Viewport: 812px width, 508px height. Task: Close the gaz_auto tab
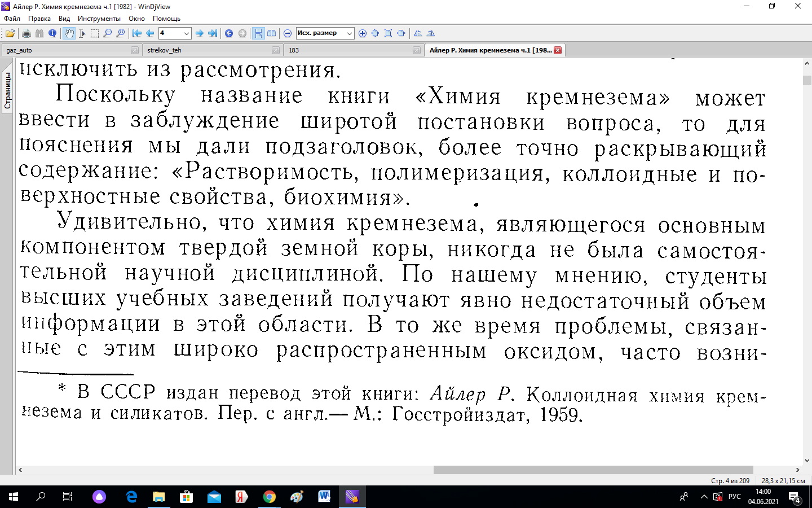pos(135,50)
